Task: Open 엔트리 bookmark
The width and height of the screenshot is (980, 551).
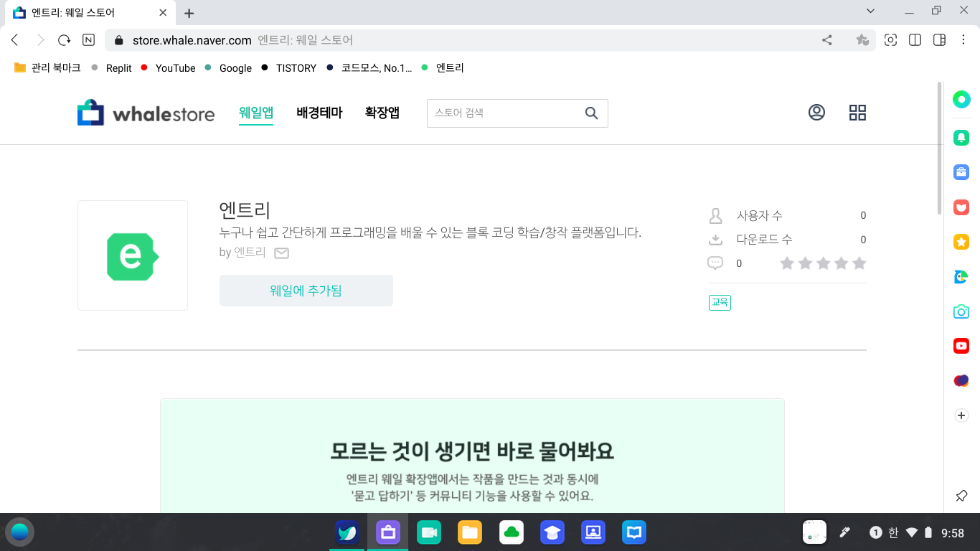Action: (443, 68)
